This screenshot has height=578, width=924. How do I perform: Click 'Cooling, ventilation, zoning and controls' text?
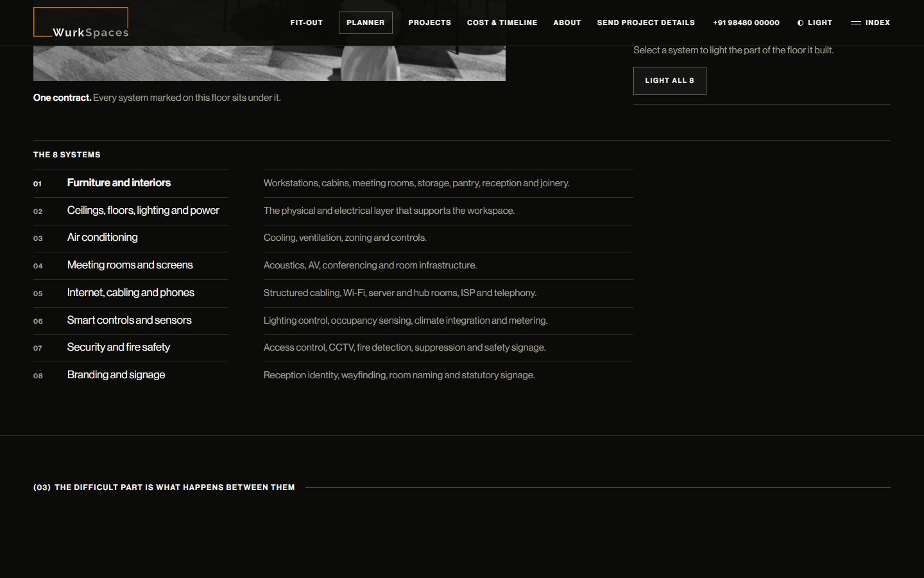(x=345, y=238)
